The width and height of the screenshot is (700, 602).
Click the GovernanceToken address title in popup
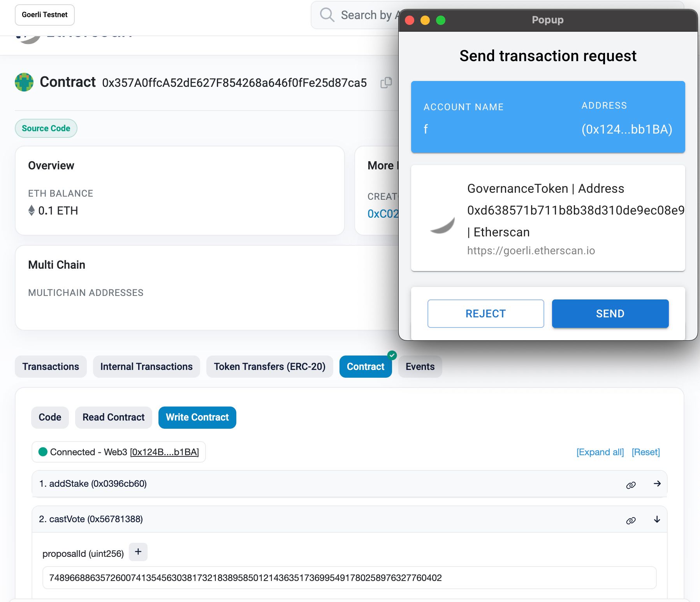coord(576,210)
